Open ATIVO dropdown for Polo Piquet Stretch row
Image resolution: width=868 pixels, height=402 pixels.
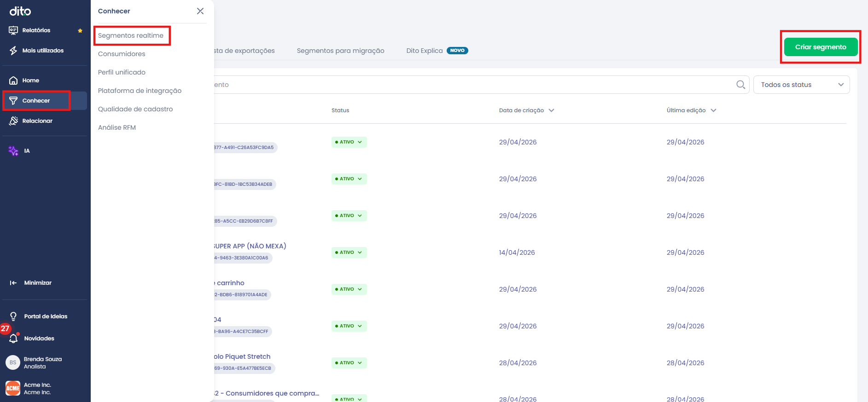tap(349, 363)
